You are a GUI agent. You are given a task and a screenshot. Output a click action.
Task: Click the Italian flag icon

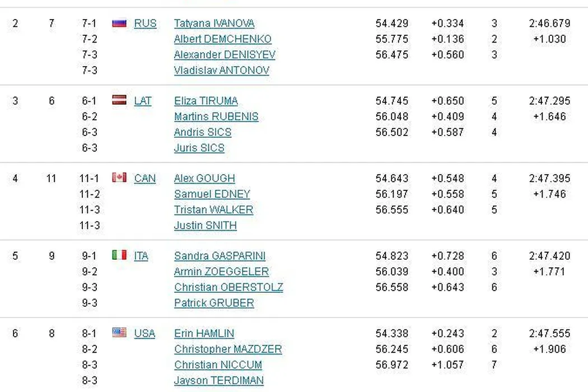click(x=119, y=255)
